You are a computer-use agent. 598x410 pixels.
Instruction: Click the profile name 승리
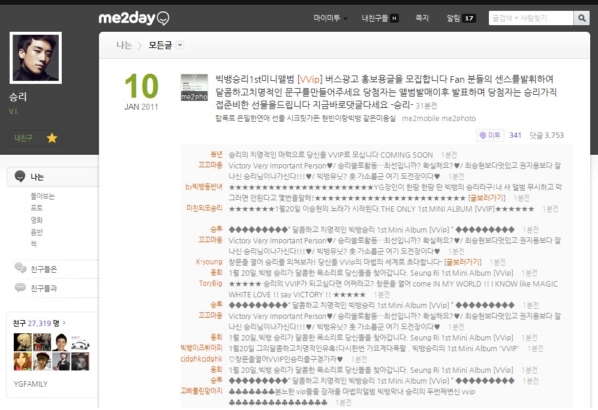18,97
